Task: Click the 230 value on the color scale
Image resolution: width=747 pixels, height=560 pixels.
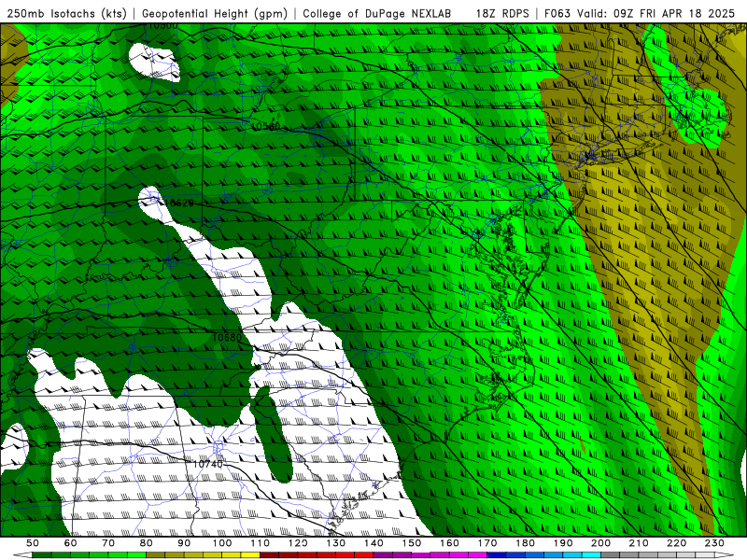Action: tap(714, 543)
